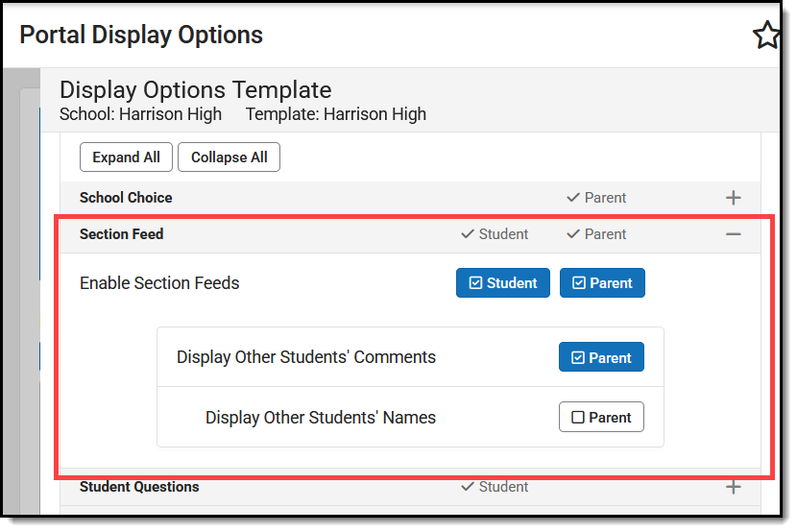Click Student checkmark in Section Feed header
This screenshot has height=532, width=797.
(x=495, y=234)
